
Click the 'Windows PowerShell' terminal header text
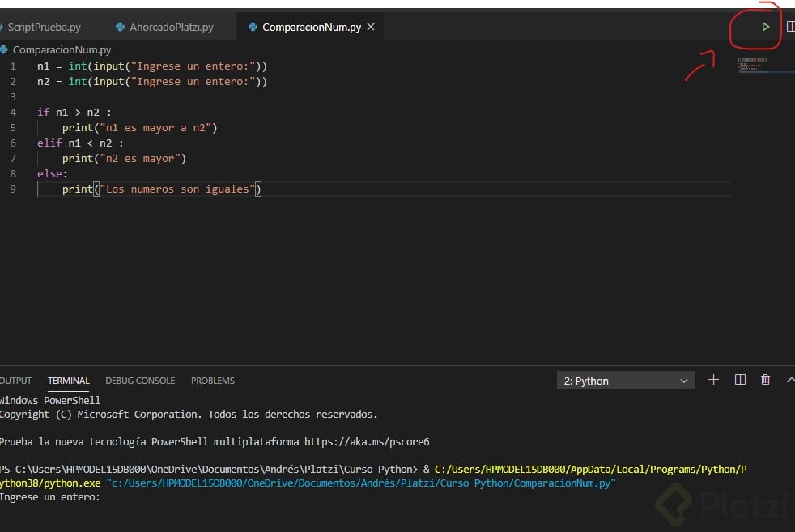[x=49, y=400]
